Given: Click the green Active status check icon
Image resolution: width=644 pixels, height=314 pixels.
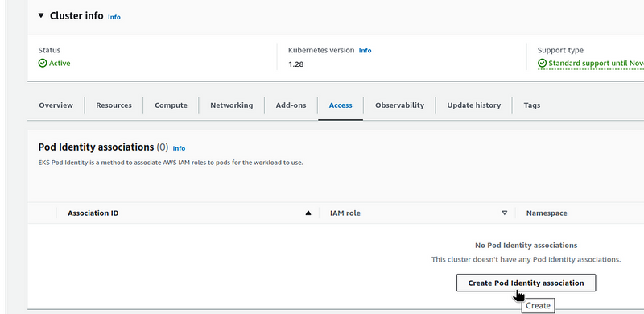Looking at the screenshot, I should coord(43,63).
